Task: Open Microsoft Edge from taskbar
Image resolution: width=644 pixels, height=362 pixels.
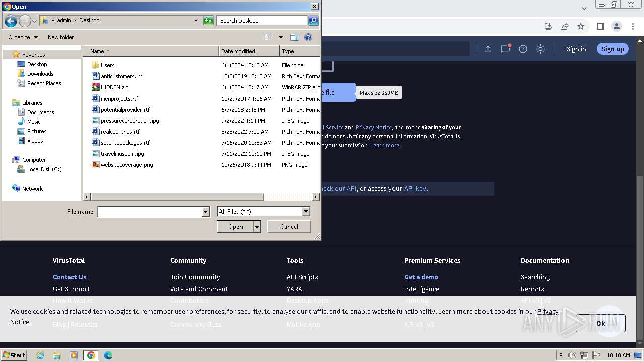Action: tap(108, 355)
